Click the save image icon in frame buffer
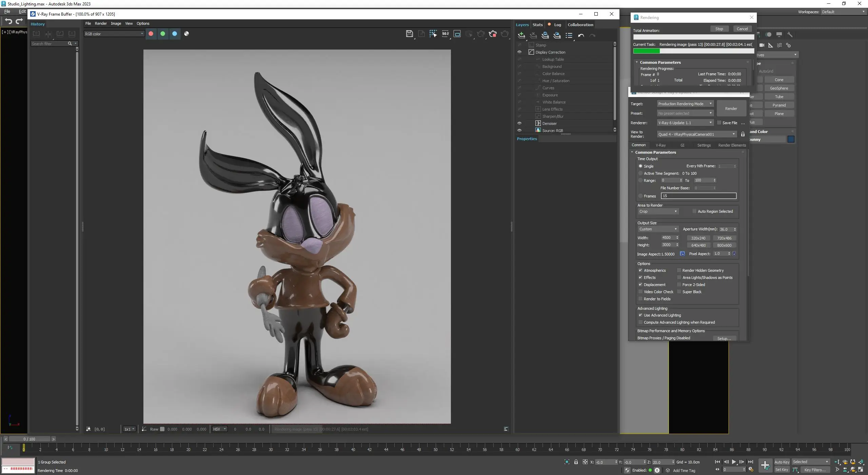Viewport: 868px width, 475px height. 409,34
